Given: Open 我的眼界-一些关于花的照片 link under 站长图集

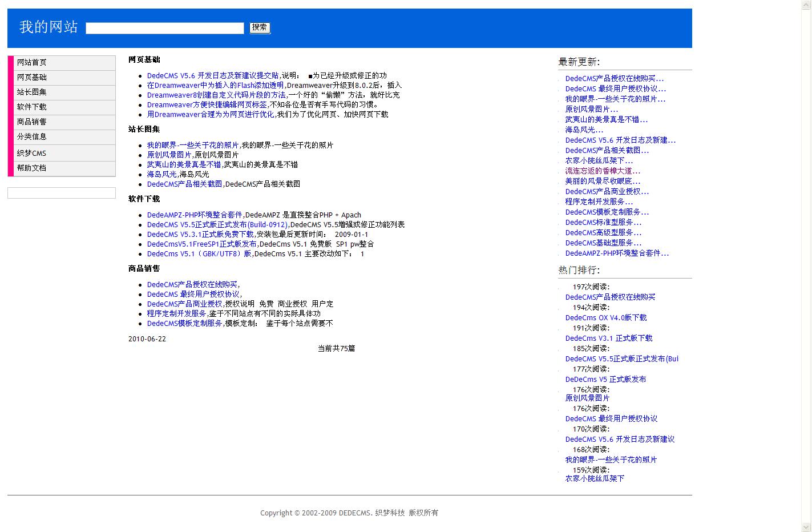Looking at the screenshot, I should pyautogui.click(x=193, y=145).
